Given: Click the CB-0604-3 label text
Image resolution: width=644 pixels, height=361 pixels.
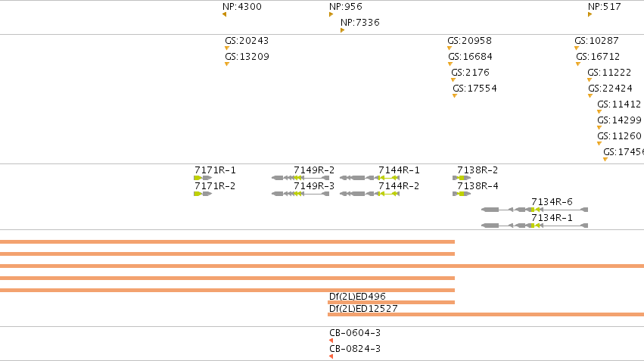Looking at the screenshot, I should point(355,333).
